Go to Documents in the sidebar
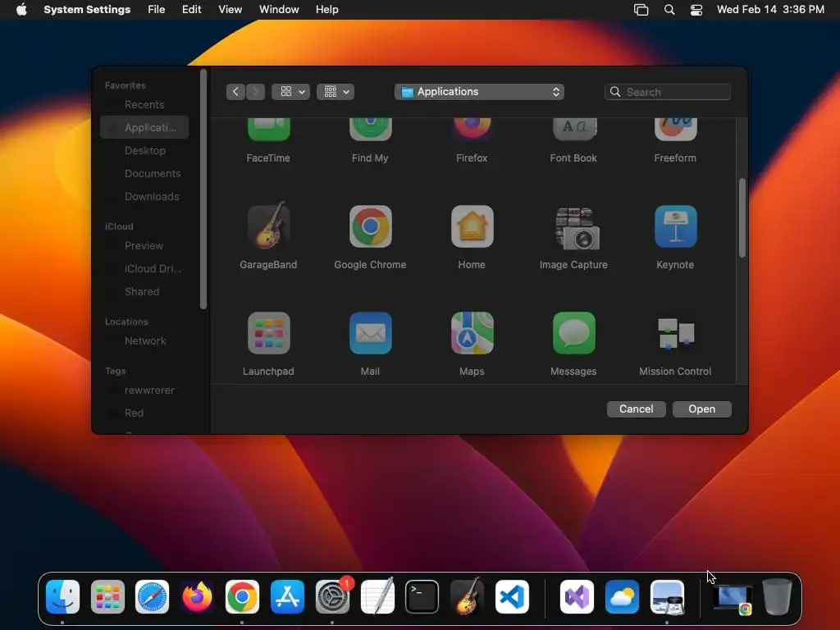This screenshot has height=630, width=840. [144, 174]
